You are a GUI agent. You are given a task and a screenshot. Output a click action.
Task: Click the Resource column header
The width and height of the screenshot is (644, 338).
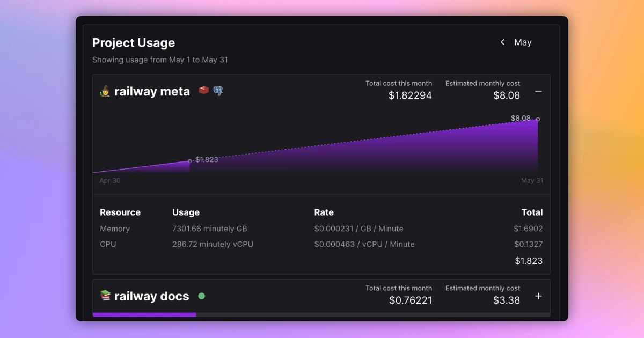pos(120,212)
